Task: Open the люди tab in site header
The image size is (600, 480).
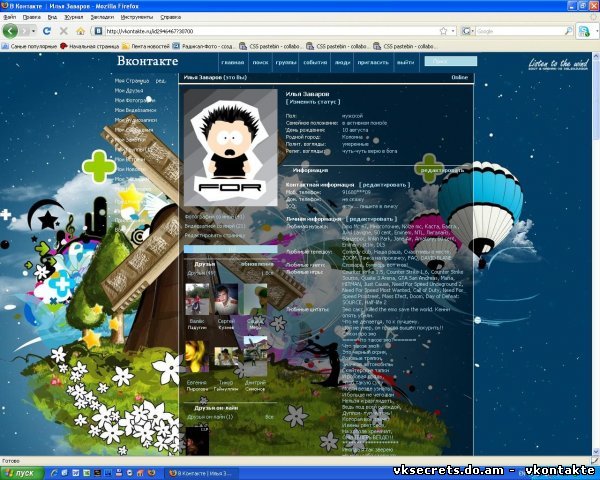Action: [342, 62]
